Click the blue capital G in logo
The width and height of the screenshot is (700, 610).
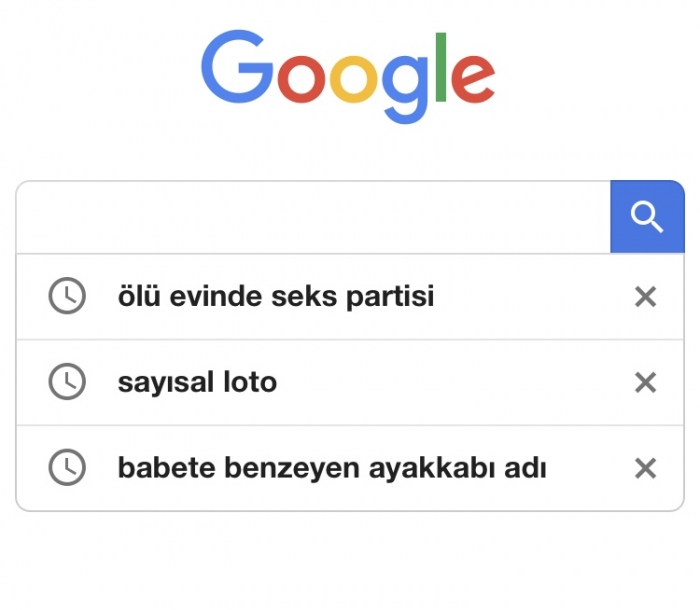click(237, 67)
